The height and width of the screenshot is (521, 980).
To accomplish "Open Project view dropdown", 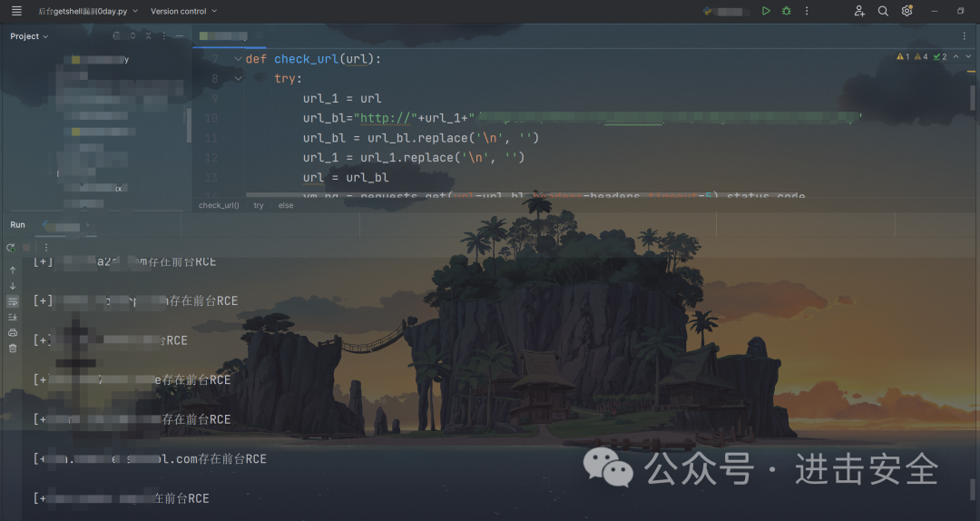I will [29, 36].
